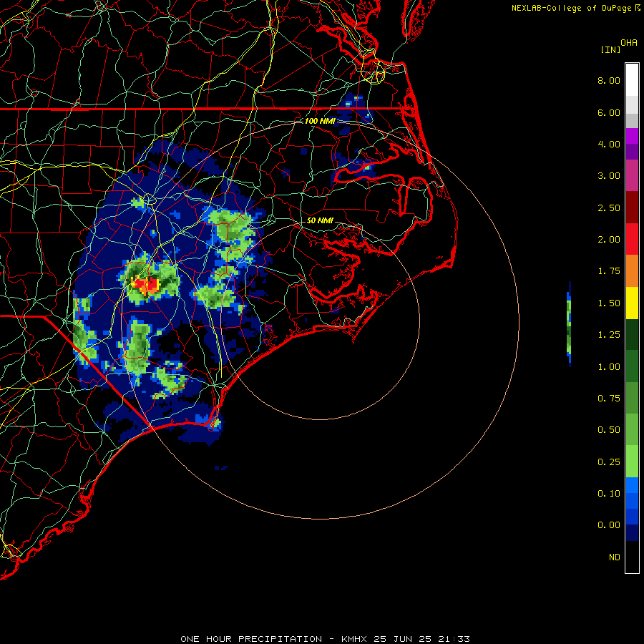Viewport: 644px width, 644px height.
Task: Click the 4.00 legend value
Action: click(x=609, y=144)
